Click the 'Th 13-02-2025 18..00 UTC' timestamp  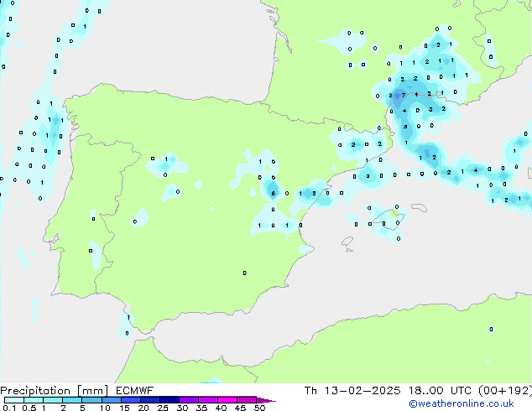pos(388,391)
